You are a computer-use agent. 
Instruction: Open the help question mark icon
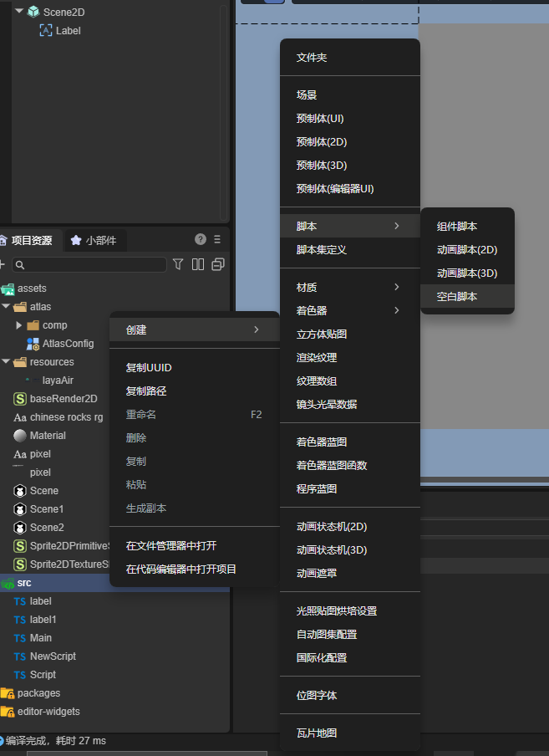pyautogui.click(x=201, y=239)
